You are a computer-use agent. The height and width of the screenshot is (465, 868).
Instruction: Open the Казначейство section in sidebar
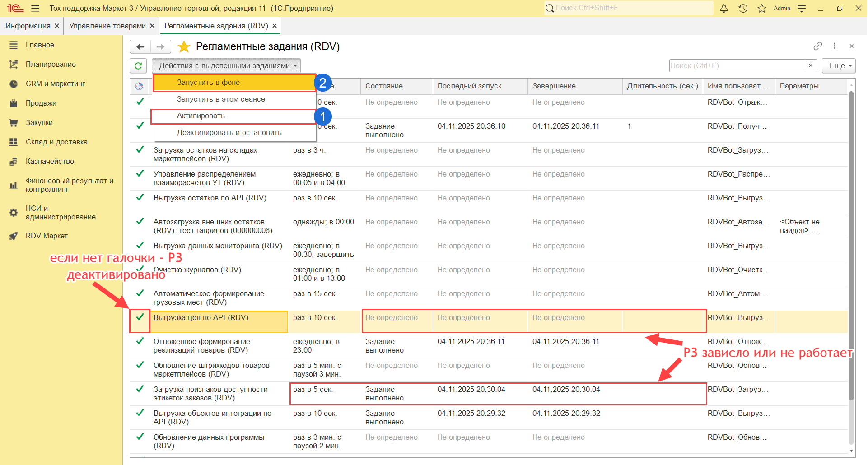click(x=50, y=161)
